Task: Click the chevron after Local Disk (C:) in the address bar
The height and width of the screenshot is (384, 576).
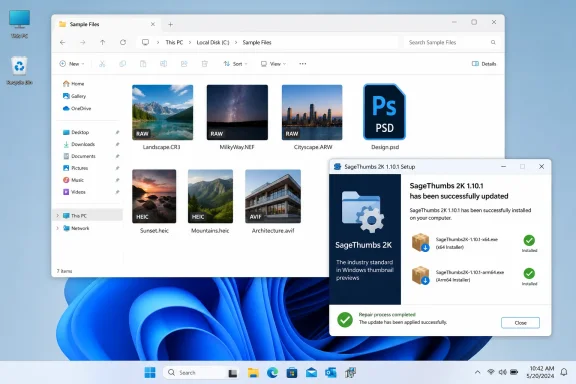Action: point(236,43)
